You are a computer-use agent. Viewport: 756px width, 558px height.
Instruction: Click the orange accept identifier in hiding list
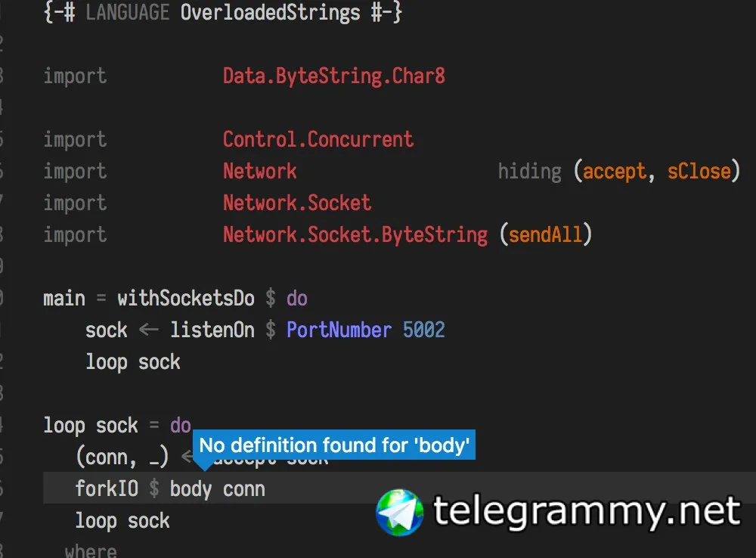[x=614, y=171]
